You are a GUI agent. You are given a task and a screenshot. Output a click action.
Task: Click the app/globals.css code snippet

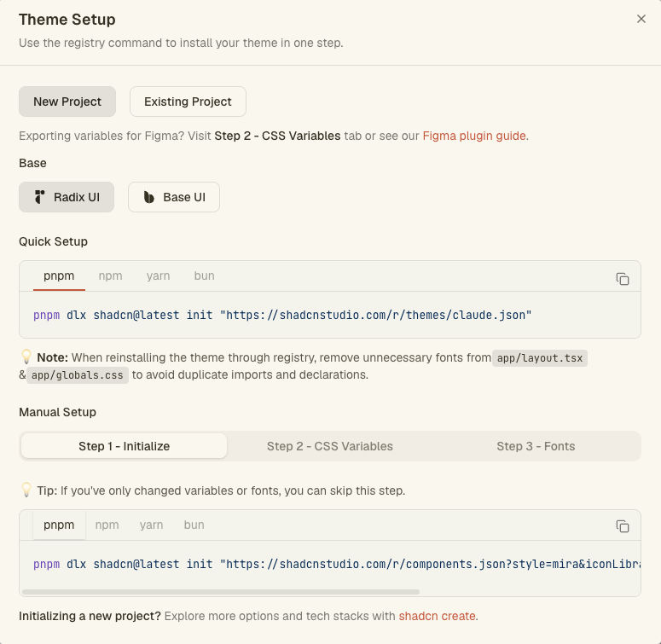78,375
